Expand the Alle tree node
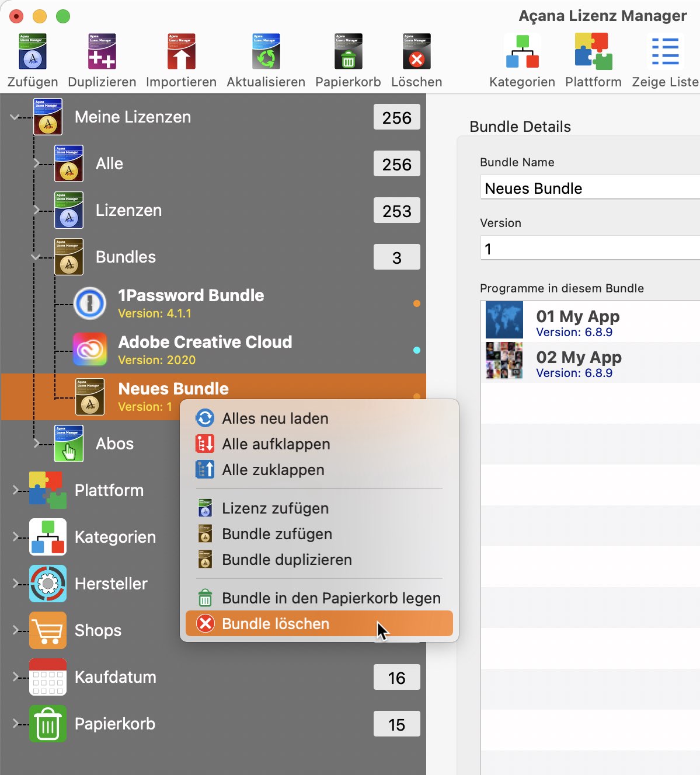The width and height of the screenshot is (700, 775). [36, 163]
